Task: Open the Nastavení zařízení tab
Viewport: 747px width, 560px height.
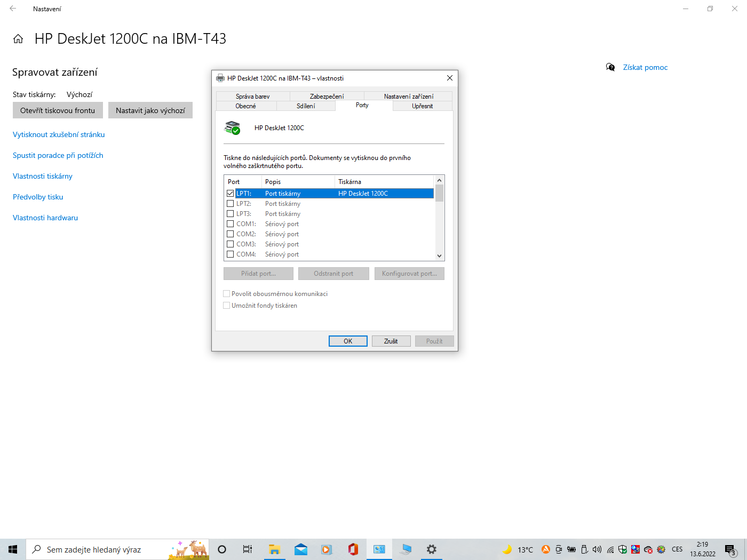Action: click(x=409, y=97)
